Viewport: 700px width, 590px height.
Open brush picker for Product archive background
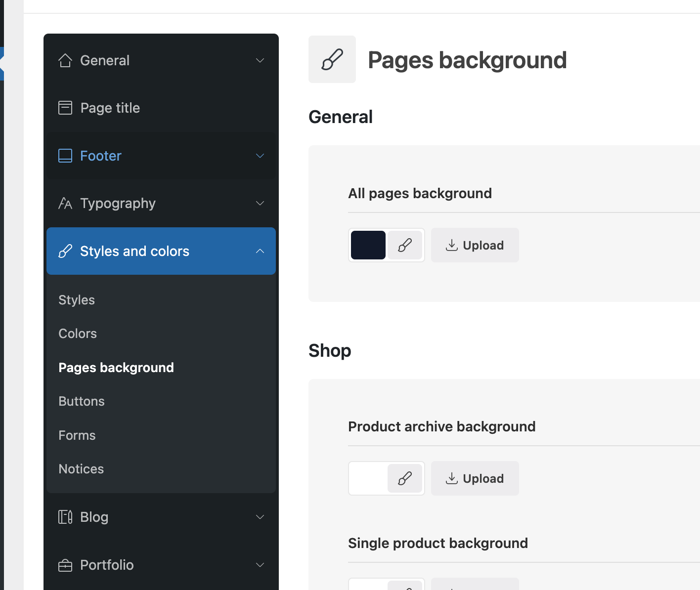click(x=405, y=478)
